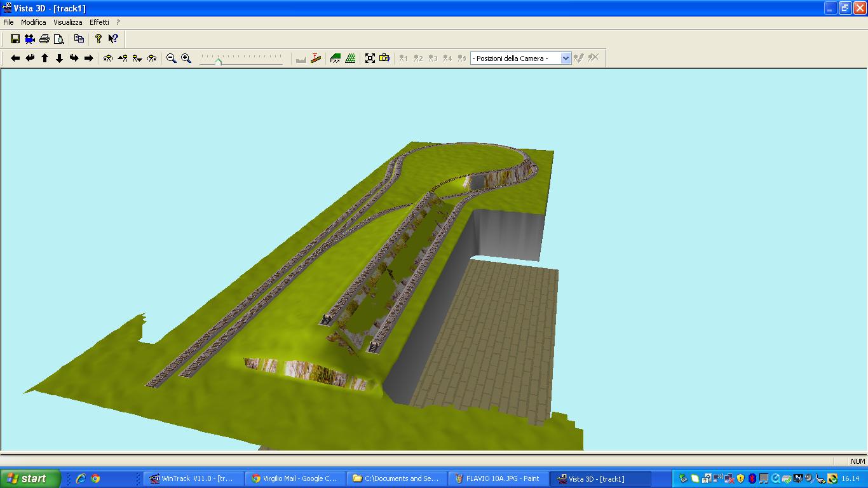868x488 pixels.
Task: Click the fourth camera orbit icon
Action: coord(152,58)
